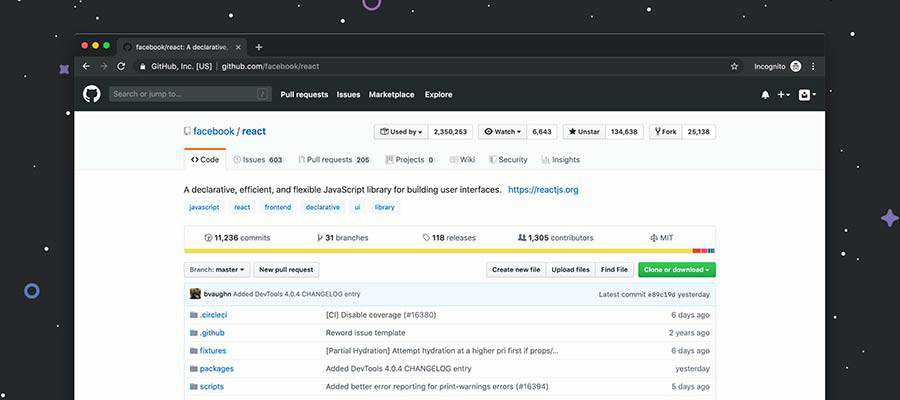Click the New pull request button
The width and height of the screenshot is (900, 400).
coord(286,269)
